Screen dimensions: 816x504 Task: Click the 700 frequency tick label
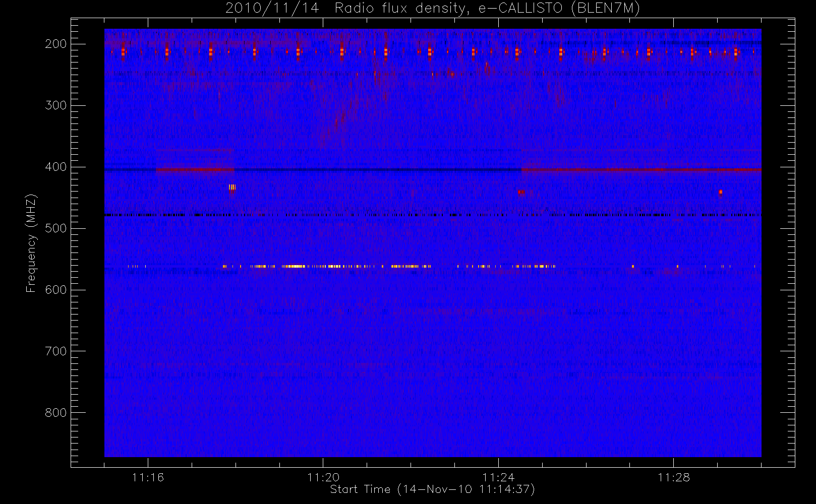point(56,351)
